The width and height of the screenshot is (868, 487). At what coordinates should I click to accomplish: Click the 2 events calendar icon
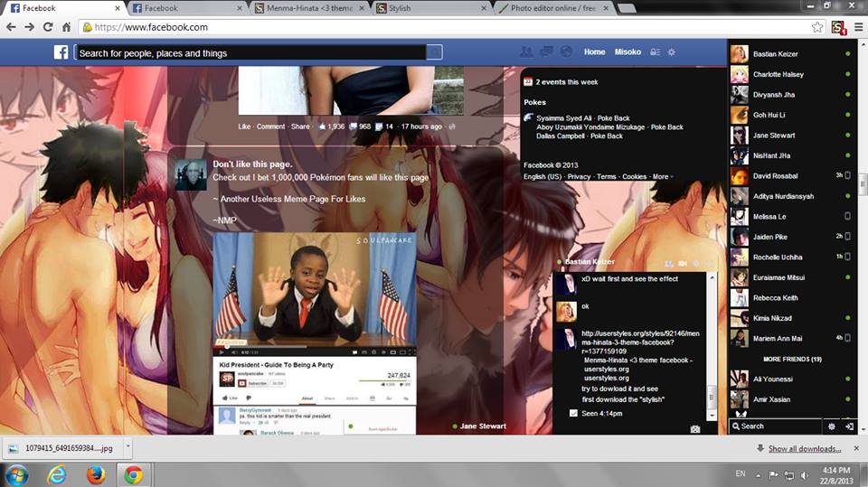pyautogui.click(x=528, y=82)
